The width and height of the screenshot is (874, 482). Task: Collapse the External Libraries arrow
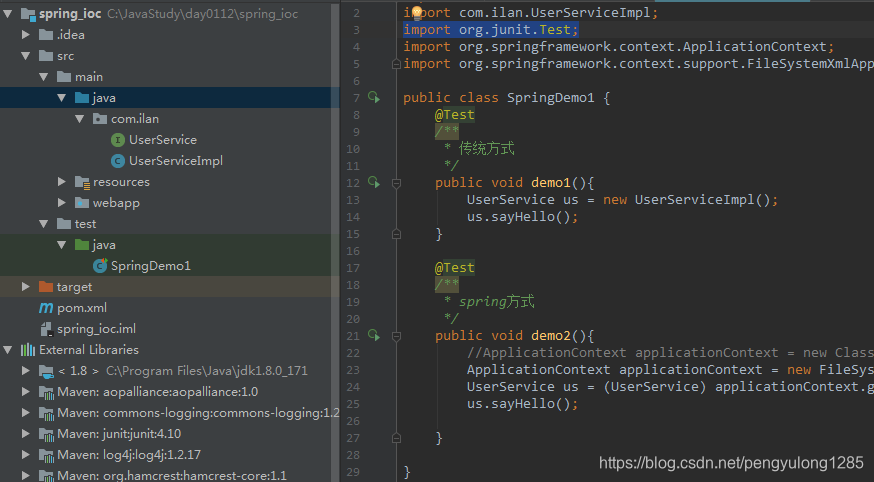8,350
